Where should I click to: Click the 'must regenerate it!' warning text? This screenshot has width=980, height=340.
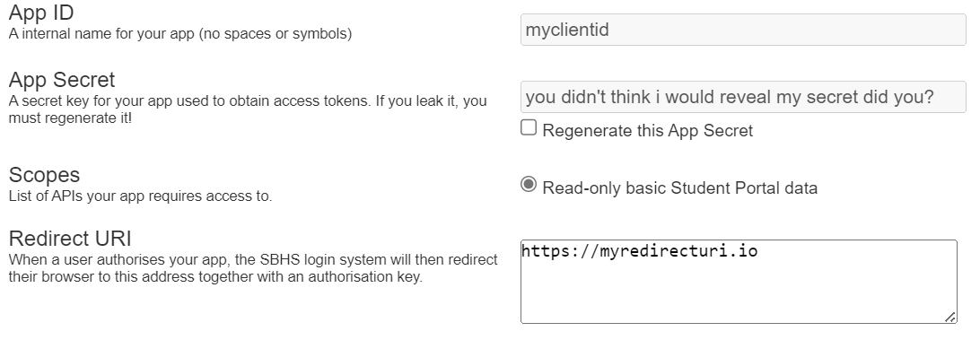click(x=70, y=118)
